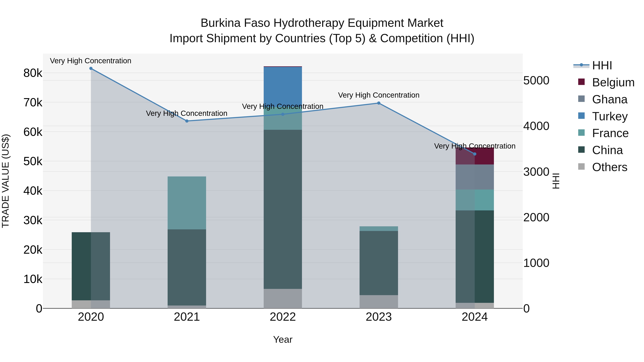The image size is (644, 362).
Task: Select the 2020 HHI data point
Action: (91, 68)
